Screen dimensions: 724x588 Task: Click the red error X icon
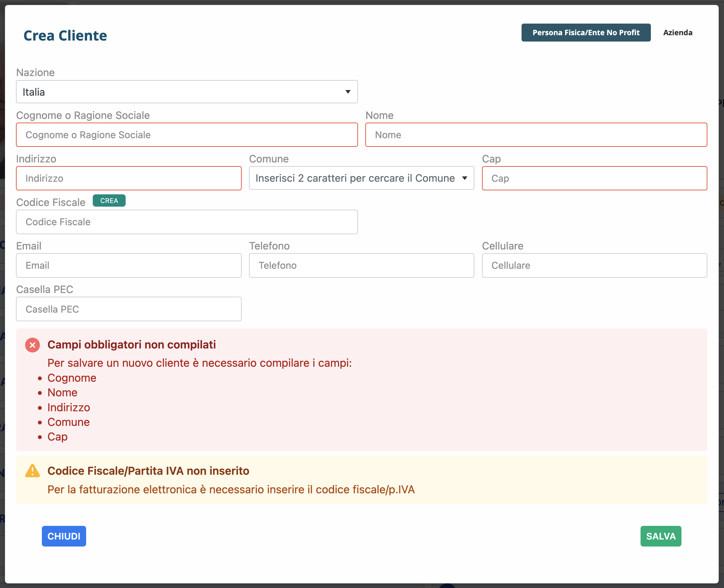(x=33, y=345)
